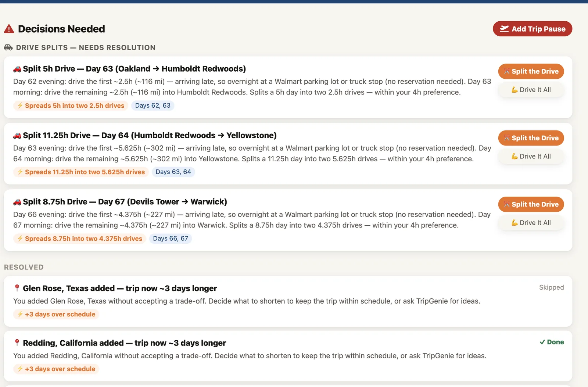Open the Split 8.75h Drive — Day 67 title
588x387 pixels.
tap(125, 202)
